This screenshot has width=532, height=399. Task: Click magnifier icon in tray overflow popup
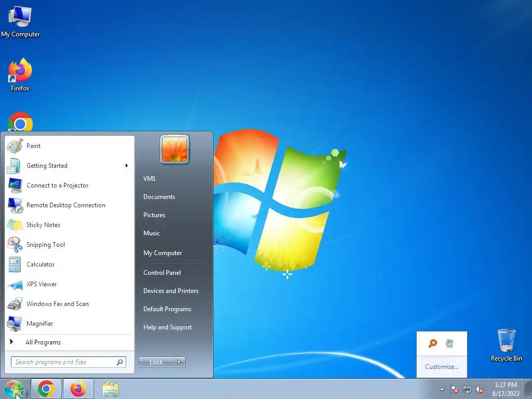click(433, 343)
